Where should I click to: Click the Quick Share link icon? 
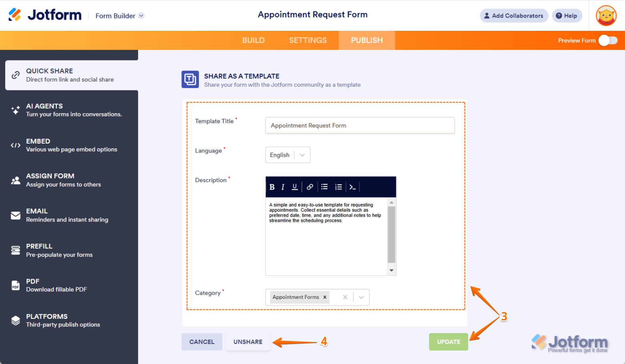[16, 75]
